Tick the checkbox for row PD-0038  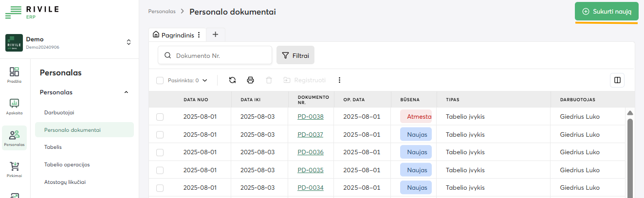coord(160,117)
